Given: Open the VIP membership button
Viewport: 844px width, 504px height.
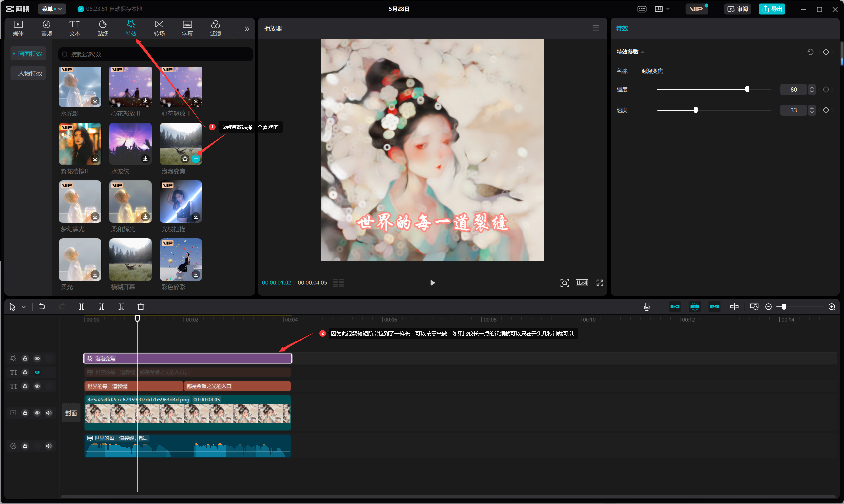Looking at the screenshot, I should [x=696, y=9].
